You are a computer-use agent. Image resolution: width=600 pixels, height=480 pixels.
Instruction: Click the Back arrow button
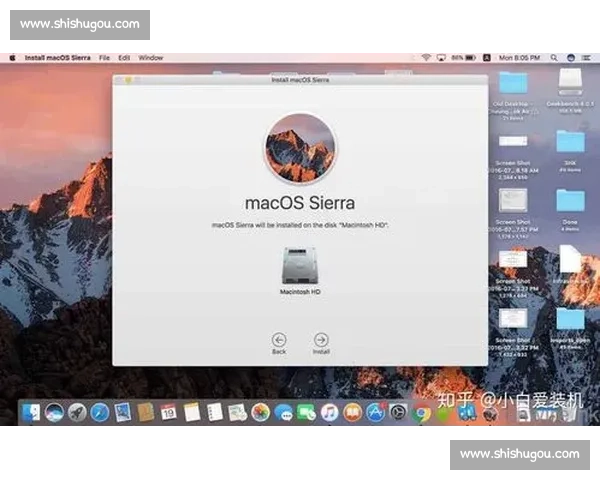[x=279, y=340]
